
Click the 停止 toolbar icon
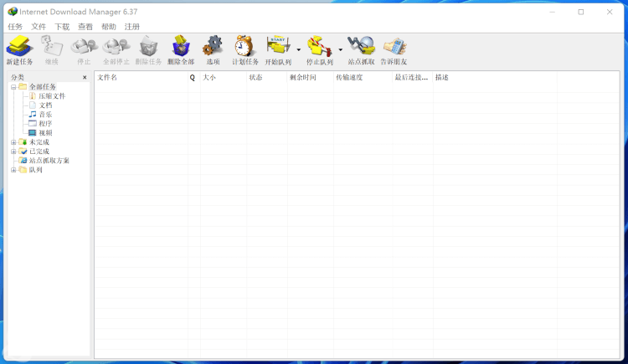coord(84,49)
